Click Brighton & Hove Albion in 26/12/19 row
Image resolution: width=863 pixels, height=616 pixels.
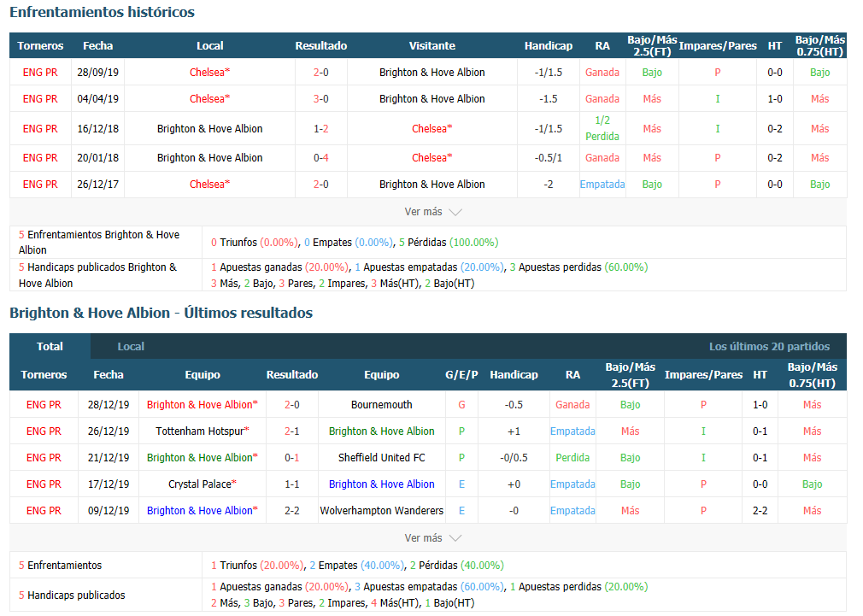point(381,431)
